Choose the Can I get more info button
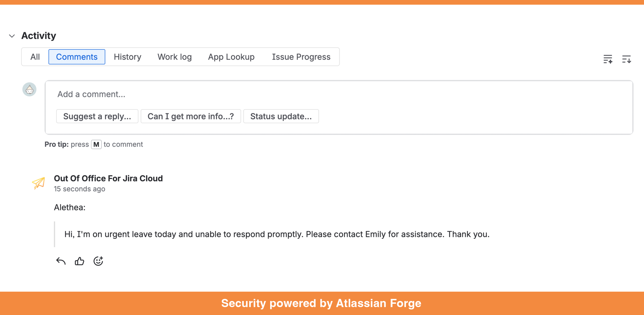This screenshot has width=644, height=315. tap(190, 116)
